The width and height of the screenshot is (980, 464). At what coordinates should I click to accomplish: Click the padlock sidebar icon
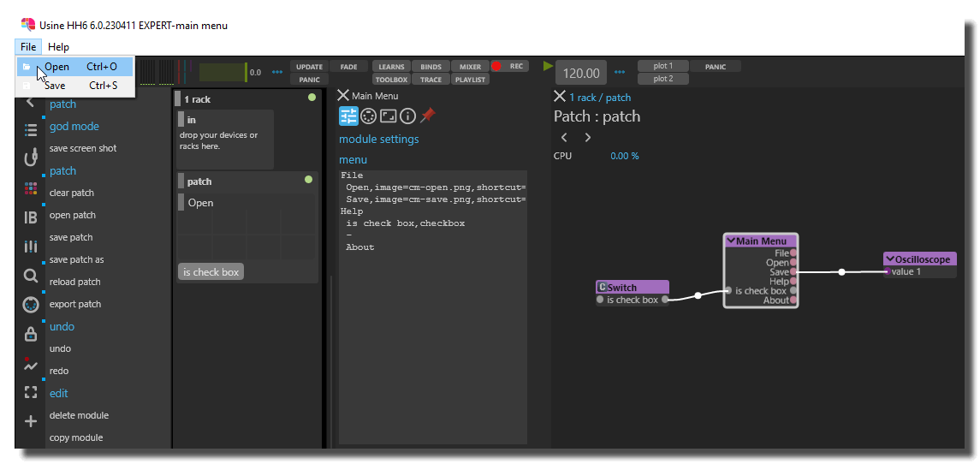pos(31,334)
